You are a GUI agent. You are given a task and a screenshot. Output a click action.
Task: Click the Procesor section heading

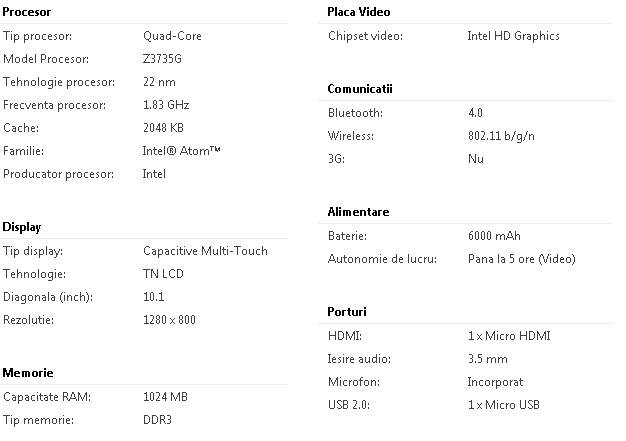pyautogui.click(x=27, y=12)
